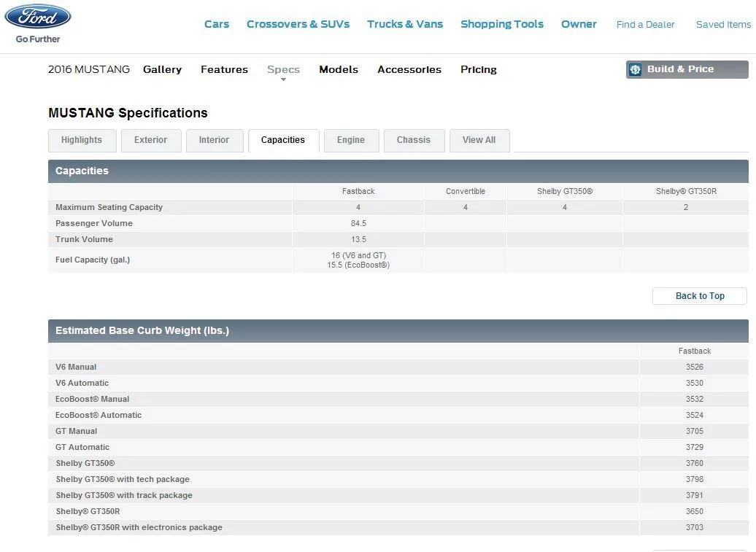
Task: Open the Mustang Gallery section
Action: (162, 69)
